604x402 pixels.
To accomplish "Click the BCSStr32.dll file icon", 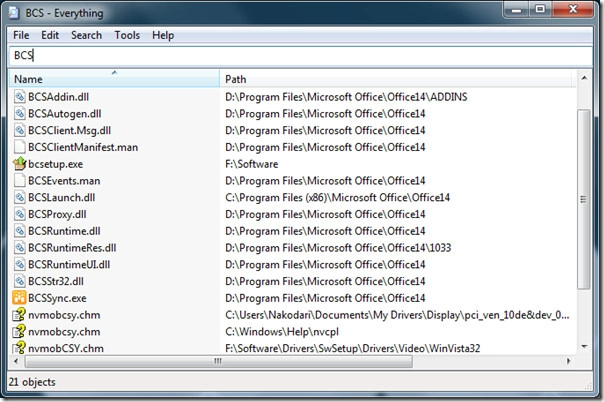I will [20, 281].
